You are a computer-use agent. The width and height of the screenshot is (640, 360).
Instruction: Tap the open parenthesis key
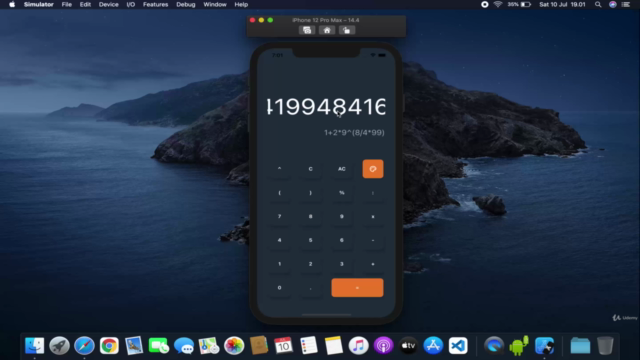[279, 193]
